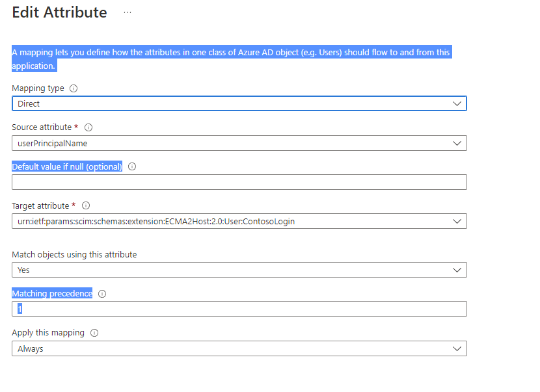Viewport: 540px width, 392px height.
Task: Click the Apply this mapping info icon
Action: [x=94, y=333]
